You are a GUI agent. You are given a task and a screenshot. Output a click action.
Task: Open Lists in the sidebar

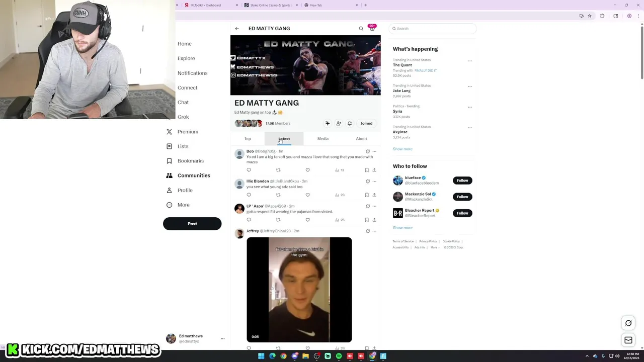coord(177,146)
